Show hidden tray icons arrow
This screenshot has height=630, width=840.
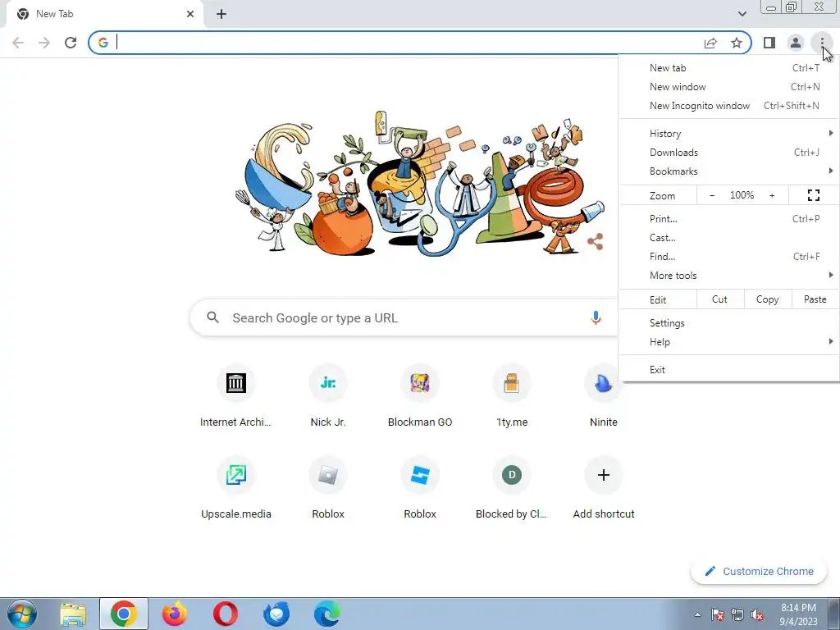click(697, 614)
